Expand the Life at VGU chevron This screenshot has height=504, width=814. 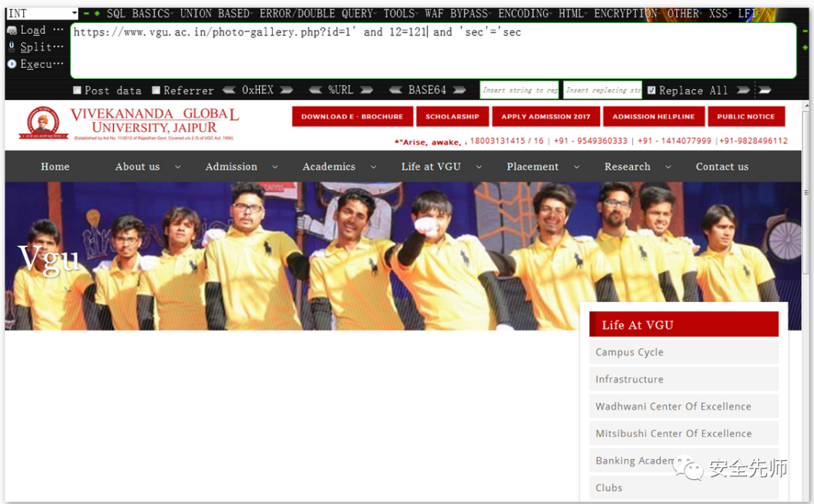point(479,167)
